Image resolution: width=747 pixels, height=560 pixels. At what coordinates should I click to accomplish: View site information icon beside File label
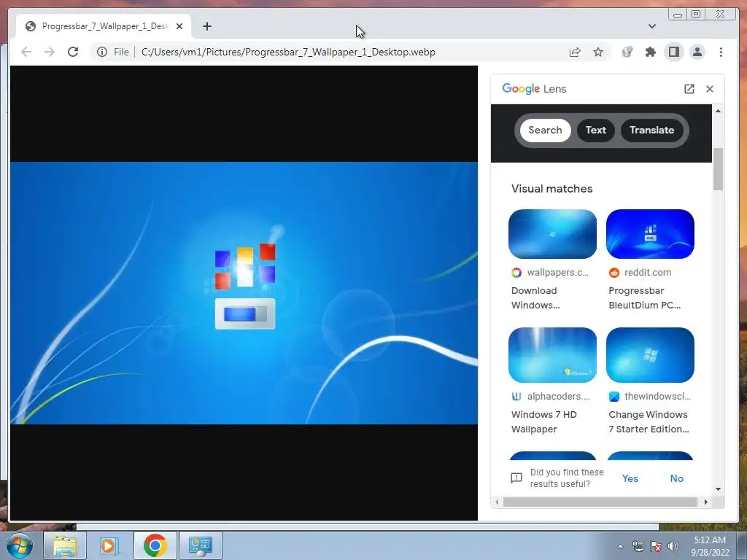click(x=102, y=52)
